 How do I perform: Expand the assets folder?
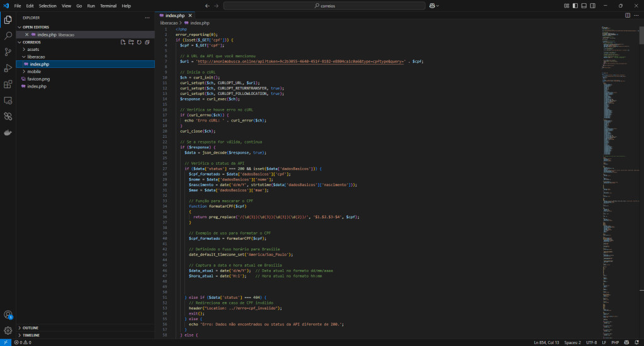[33, 49]
